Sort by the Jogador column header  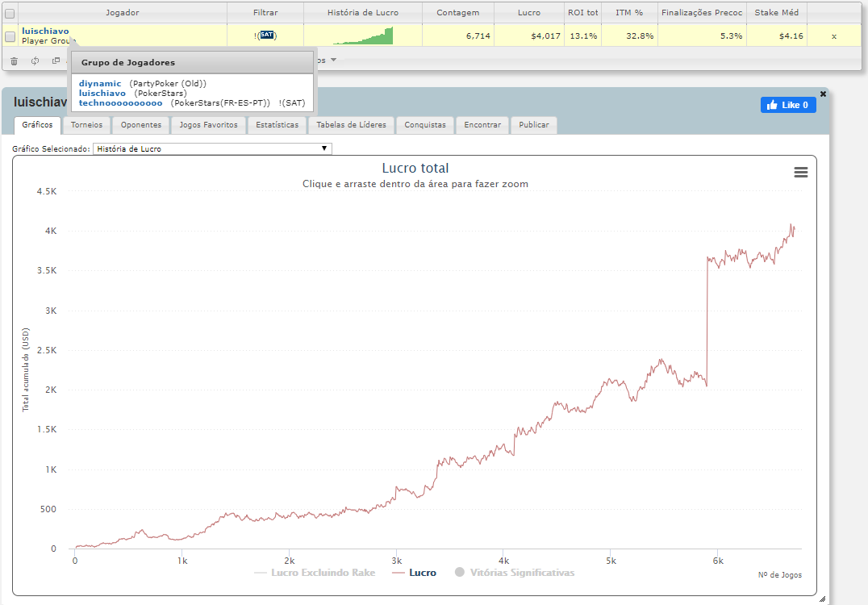[123, 13]
